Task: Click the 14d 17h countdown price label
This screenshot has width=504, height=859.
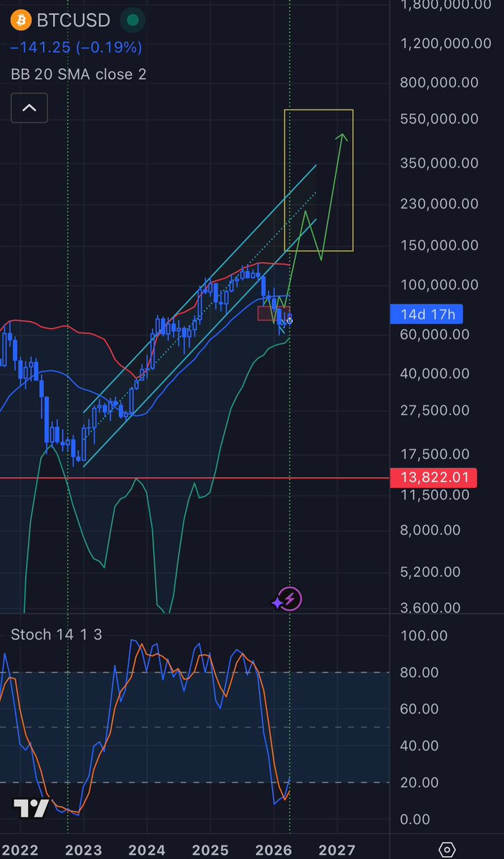Action: click(x=426, y=315)
